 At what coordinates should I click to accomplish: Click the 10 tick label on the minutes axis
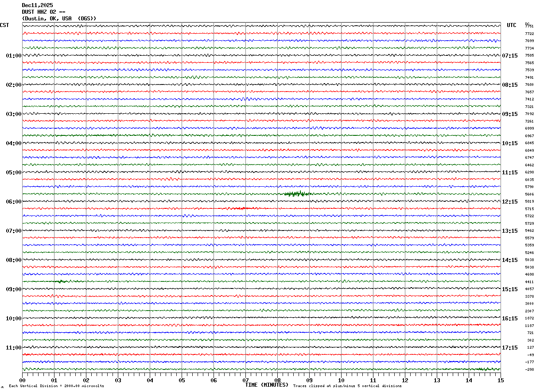(x=341, y=380)
